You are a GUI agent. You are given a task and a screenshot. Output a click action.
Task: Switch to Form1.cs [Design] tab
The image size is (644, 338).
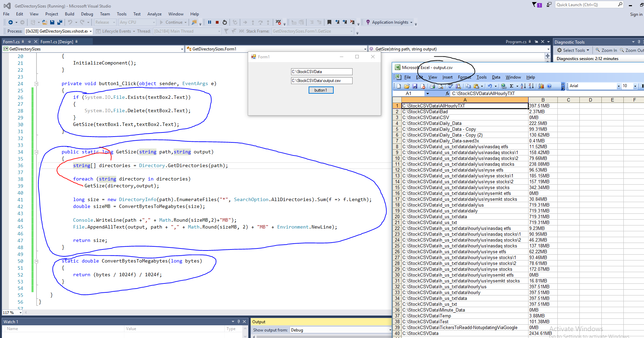pyautogui.click(x=57, y=42)
